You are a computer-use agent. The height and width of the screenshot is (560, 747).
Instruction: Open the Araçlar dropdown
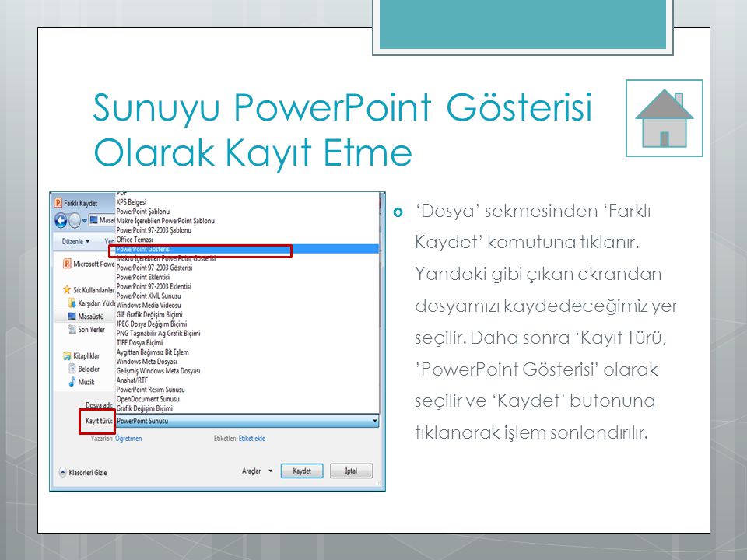click(x=258, y=471)
